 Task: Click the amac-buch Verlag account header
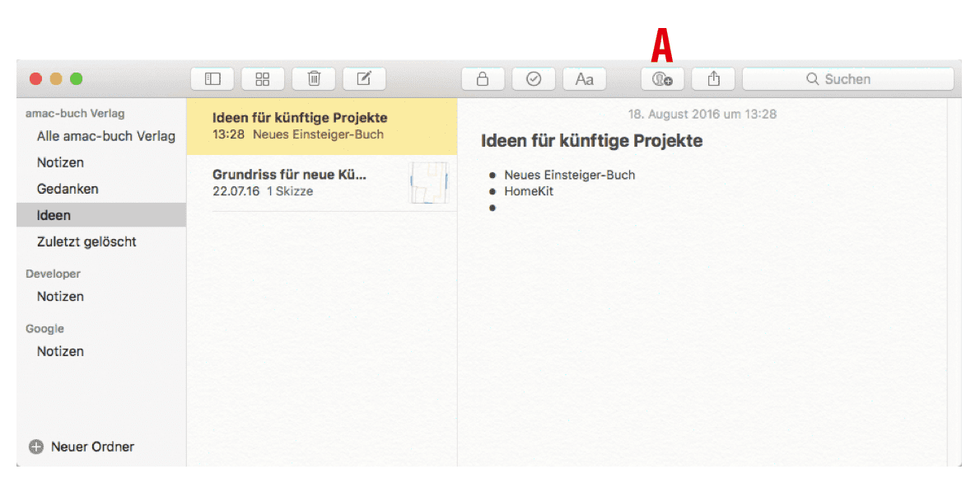pos(75,113)
